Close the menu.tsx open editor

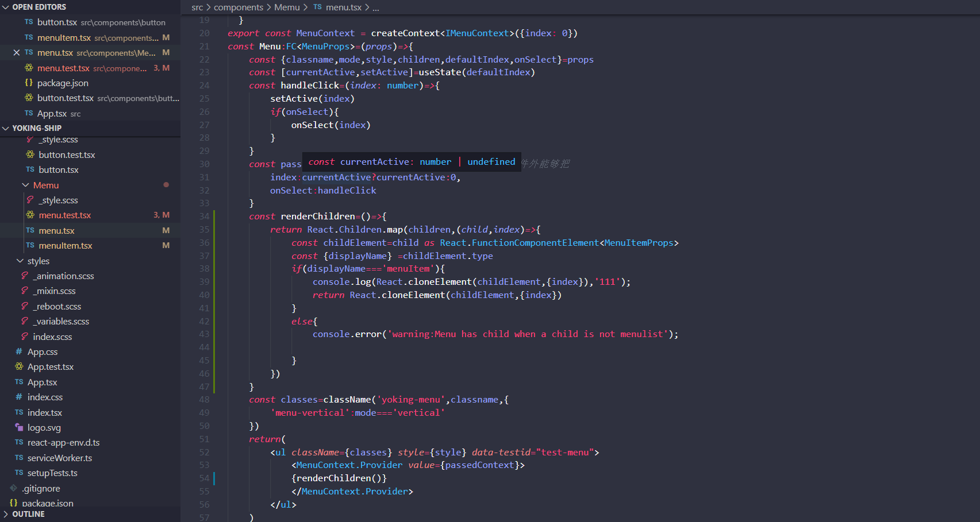16,52
